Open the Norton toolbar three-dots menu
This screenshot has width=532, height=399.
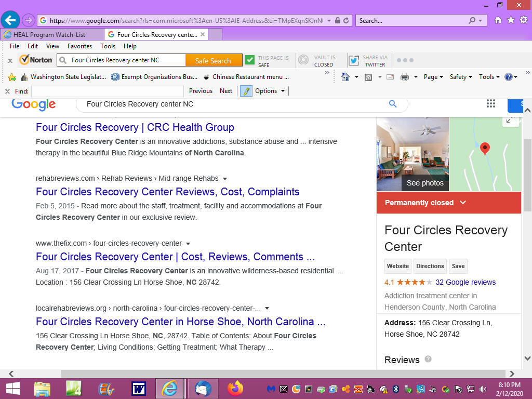click(x=405, y=60)
